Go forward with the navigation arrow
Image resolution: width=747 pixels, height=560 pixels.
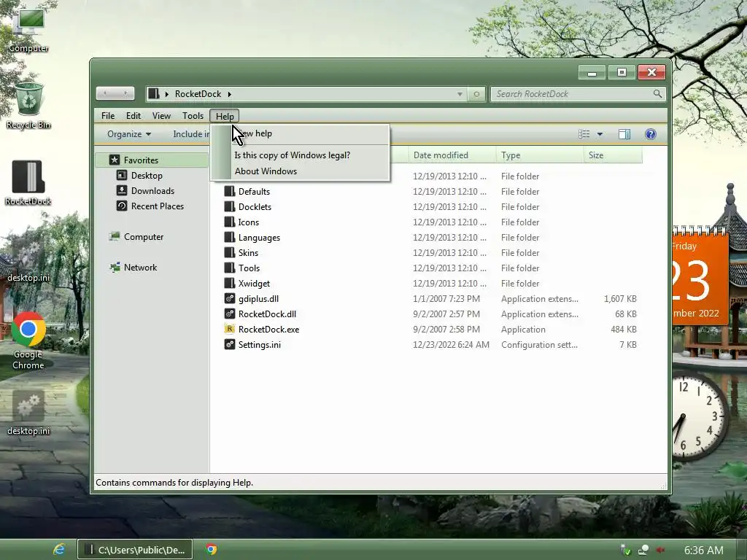point(125,93)
